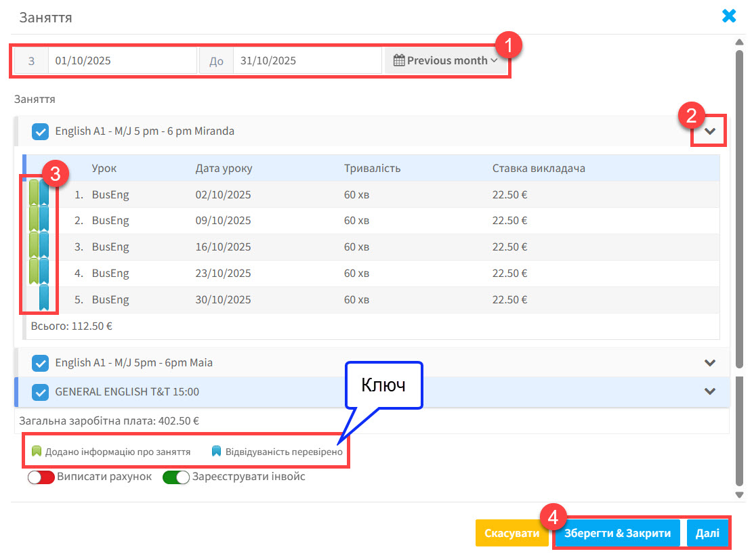Uncheck GENERAL ENGLISH T&T 15:00 checkbox

[x=41, y=392]
